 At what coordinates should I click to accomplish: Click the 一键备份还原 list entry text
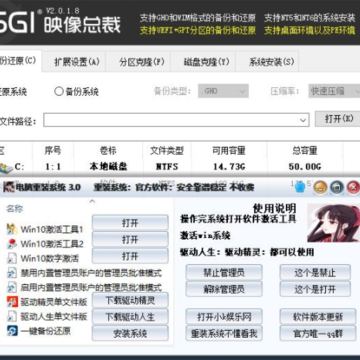point(46,331)
